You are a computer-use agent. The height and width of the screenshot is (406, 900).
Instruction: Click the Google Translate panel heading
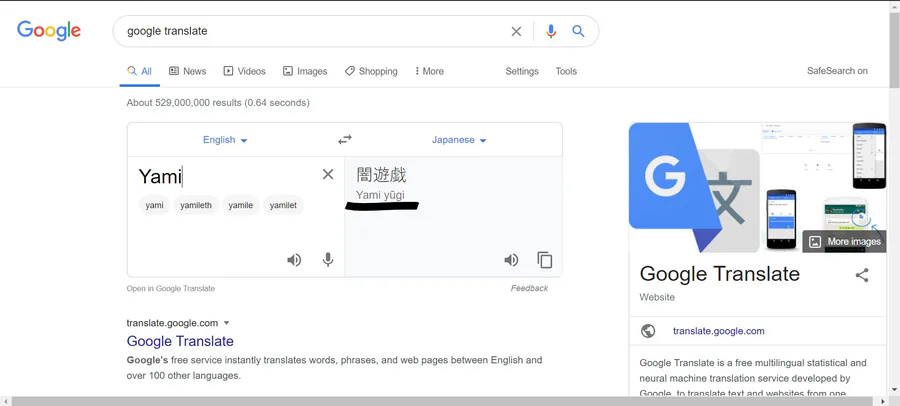720,274
